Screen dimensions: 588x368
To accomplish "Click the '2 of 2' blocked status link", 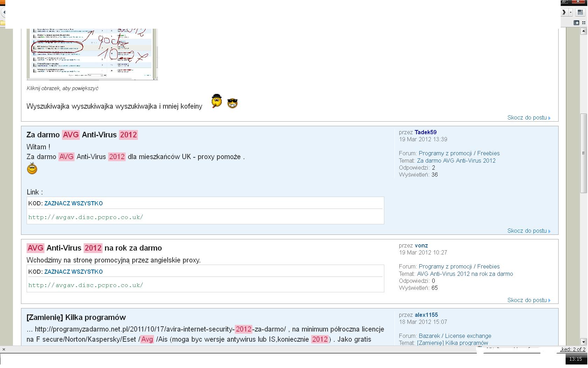I will [579, 349].
